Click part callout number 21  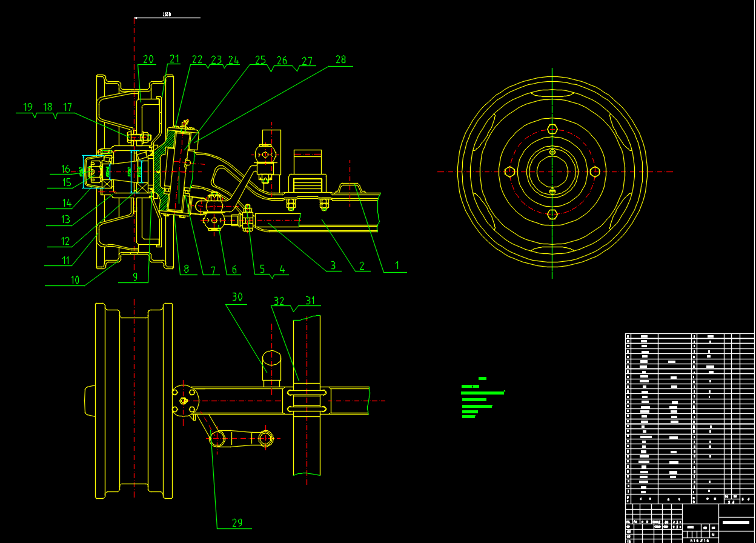174,59
